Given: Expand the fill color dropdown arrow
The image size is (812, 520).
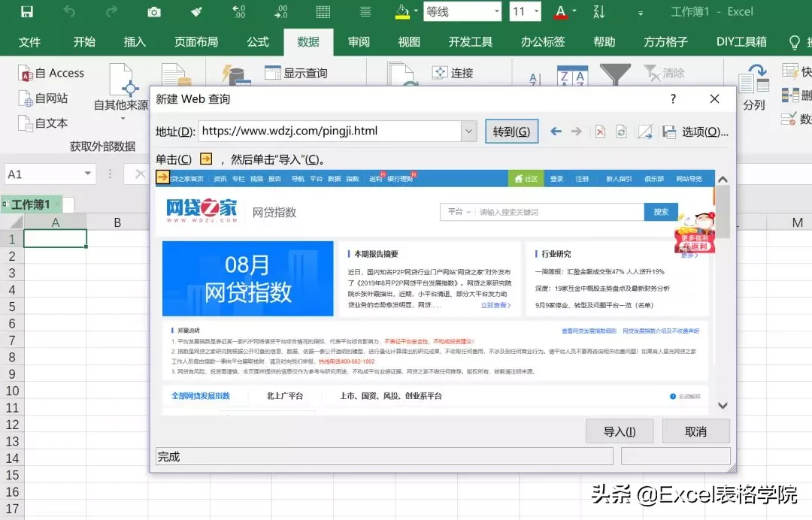Looking at the screenshot, I should coord(415,11).
